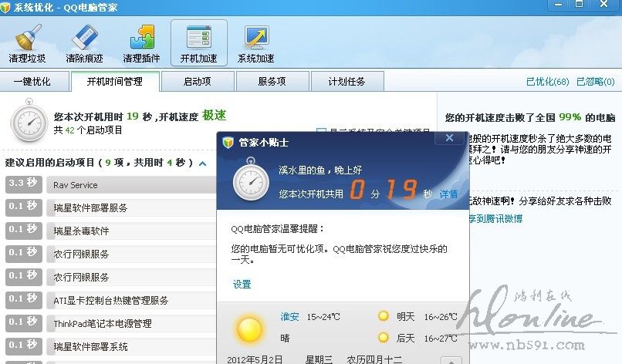
Task: Open the 已忽略(0) list
Action: (596, 82)
